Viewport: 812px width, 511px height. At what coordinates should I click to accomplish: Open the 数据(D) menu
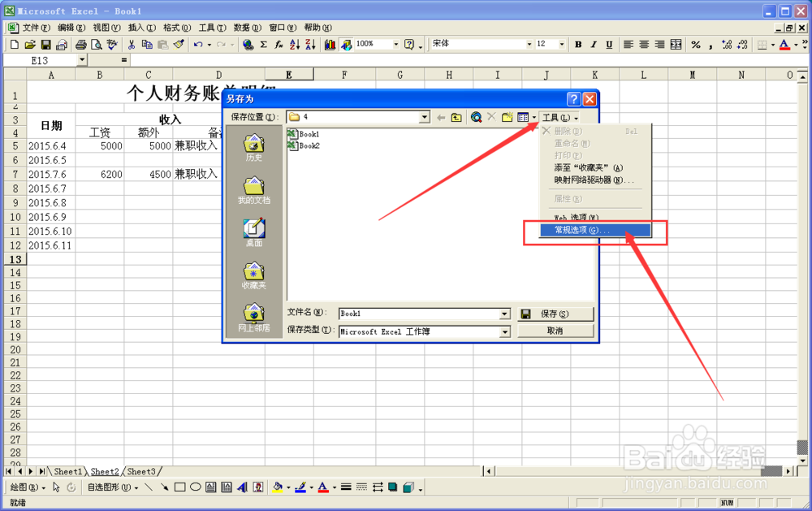click(247, 28)
